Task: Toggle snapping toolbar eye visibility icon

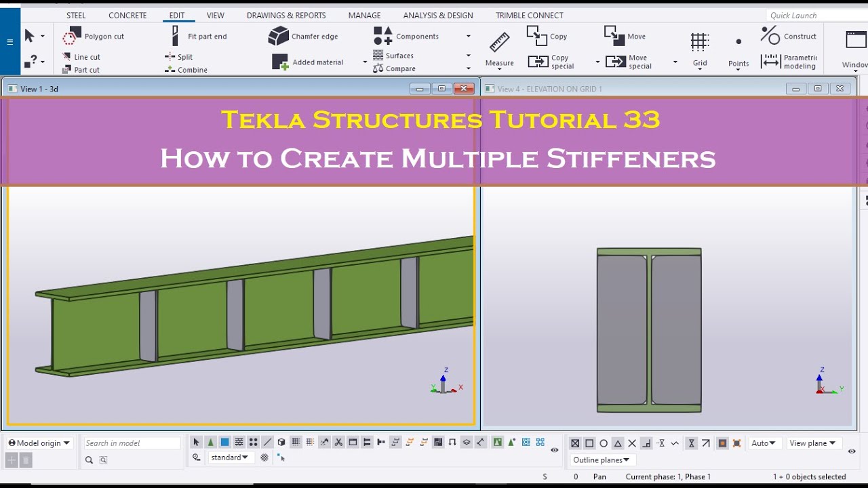Action: (x=852, y=451)
